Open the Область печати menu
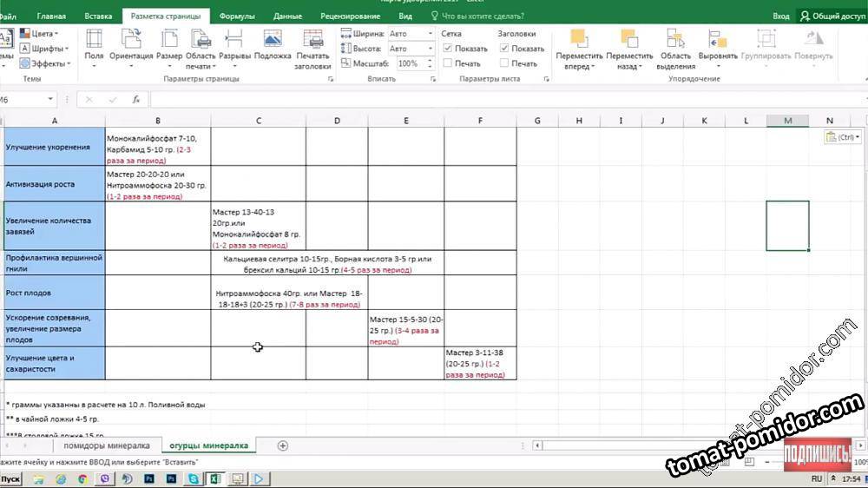Image resolution: width=868 pixels, height=488 pixels. [x=201, y=49]
